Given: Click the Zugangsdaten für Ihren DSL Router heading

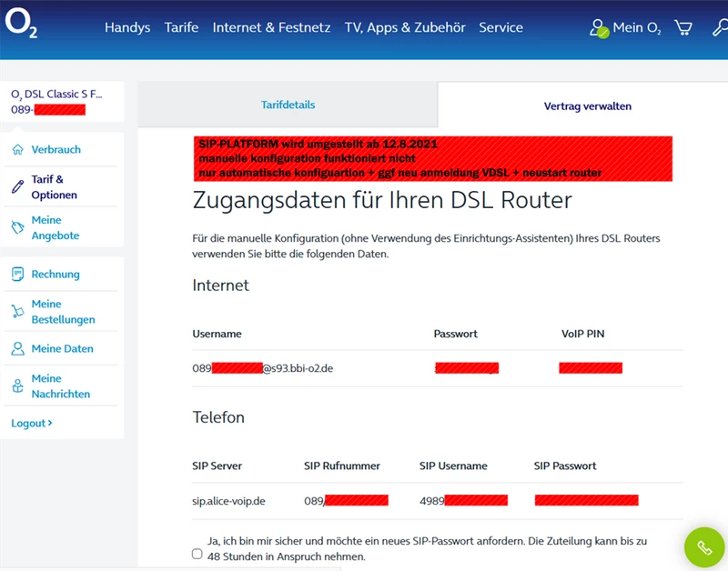Looking at the screenshot, I should [382, 200].
